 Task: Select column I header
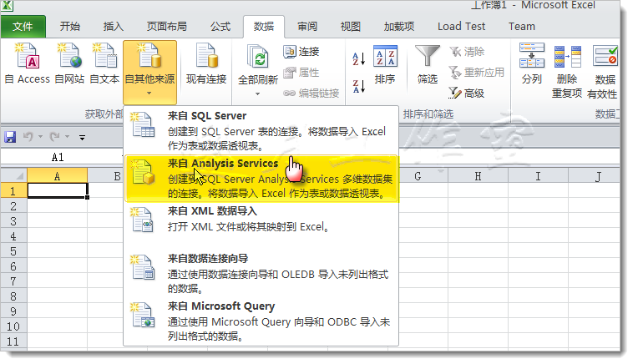pos(538,176)
